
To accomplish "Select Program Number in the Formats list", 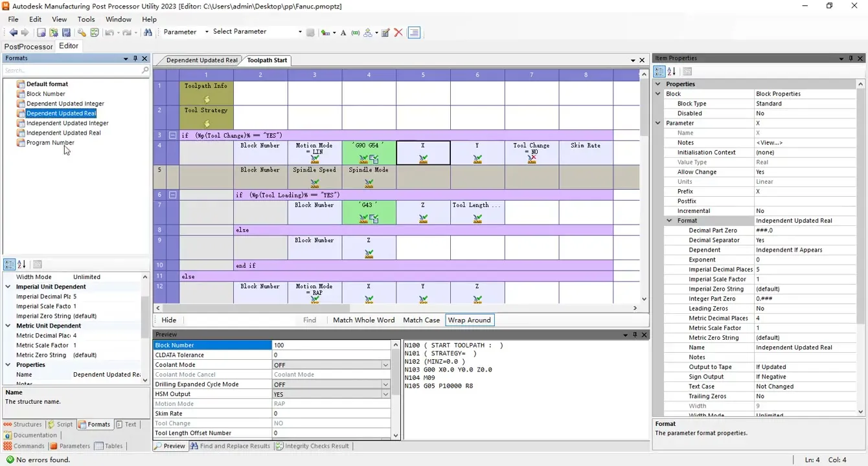I will 50,142.
